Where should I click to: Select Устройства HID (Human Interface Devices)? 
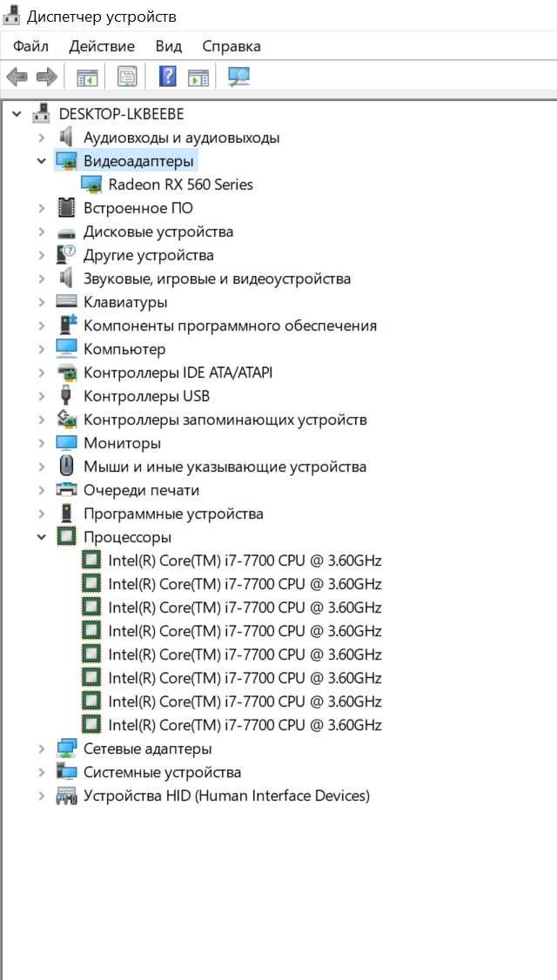pyautogui.click(x=226, y=795)
